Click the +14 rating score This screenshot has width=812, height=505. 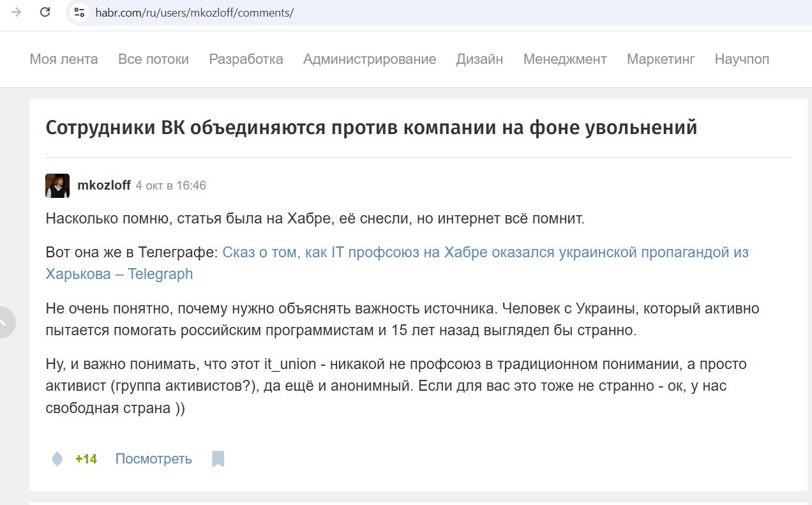[x=86, y=459]
